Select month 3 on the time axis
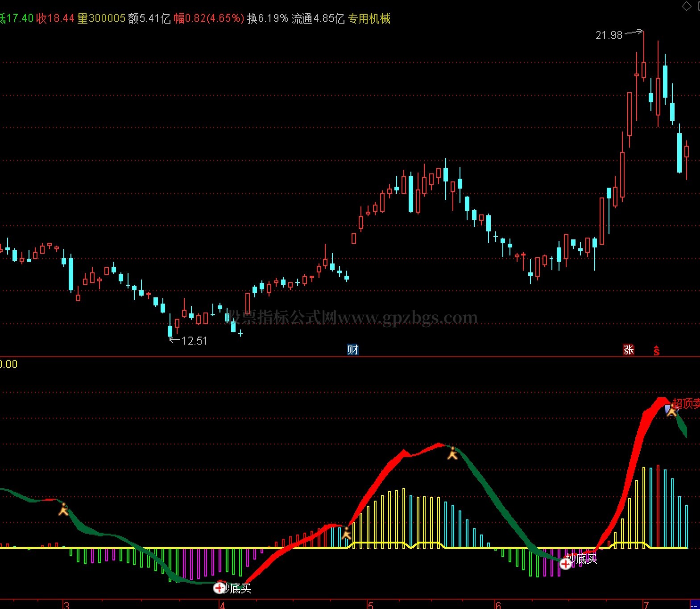Image resolution: width=700 pixels, height=609 pixels. coord(66,605)
